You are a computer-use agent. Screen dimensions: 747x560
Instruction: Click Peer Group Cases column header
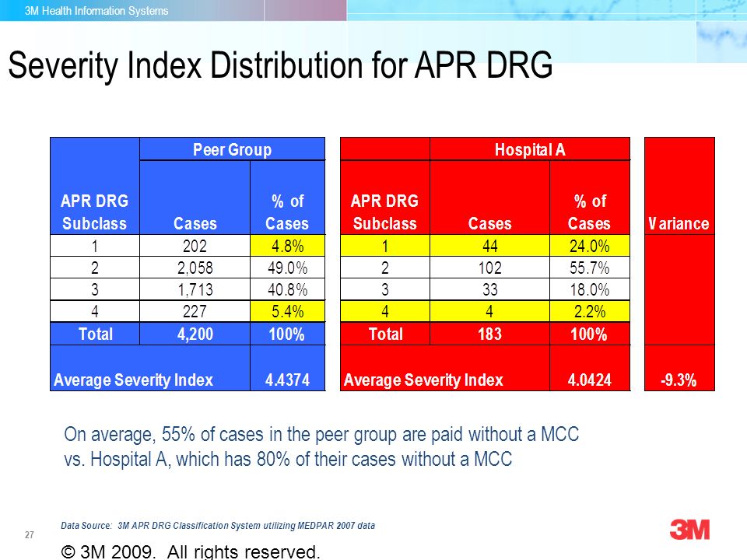(x=195, y=223)
